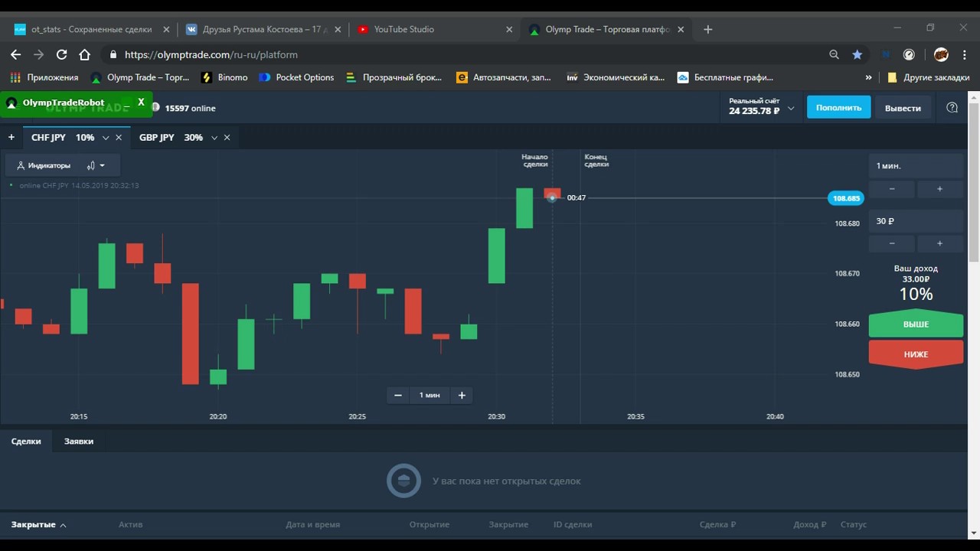
Task: Open the Сделки tab
Action: click(x=26, y=441)
